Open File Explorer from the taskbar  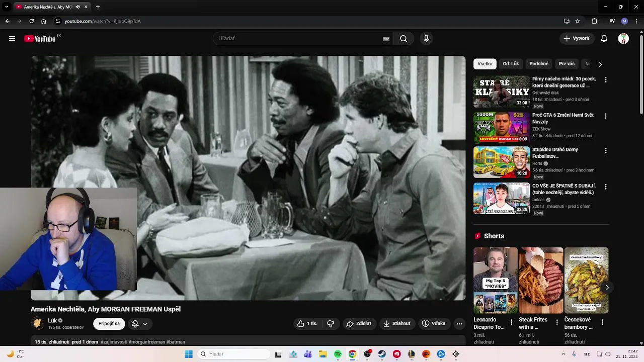(x=323, y=354)
